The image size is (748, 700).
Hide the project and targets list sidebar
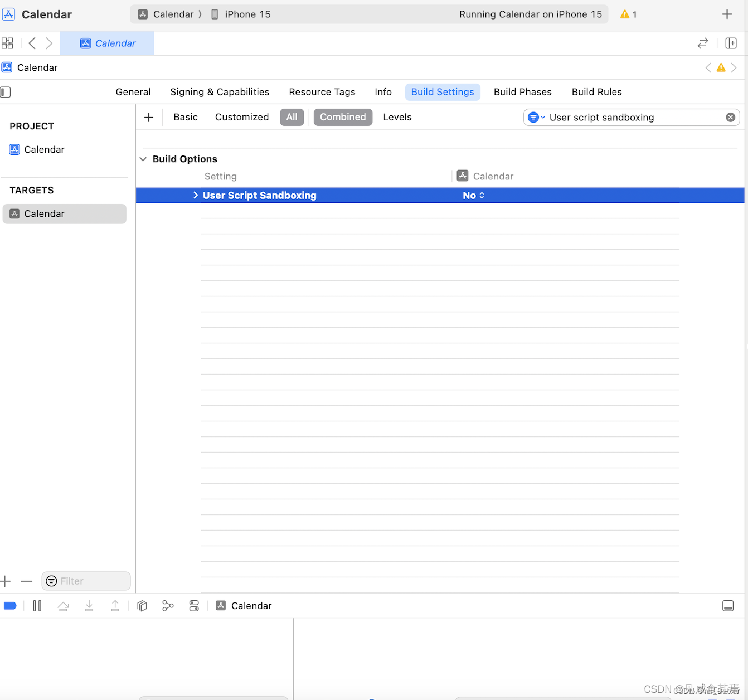6,92
